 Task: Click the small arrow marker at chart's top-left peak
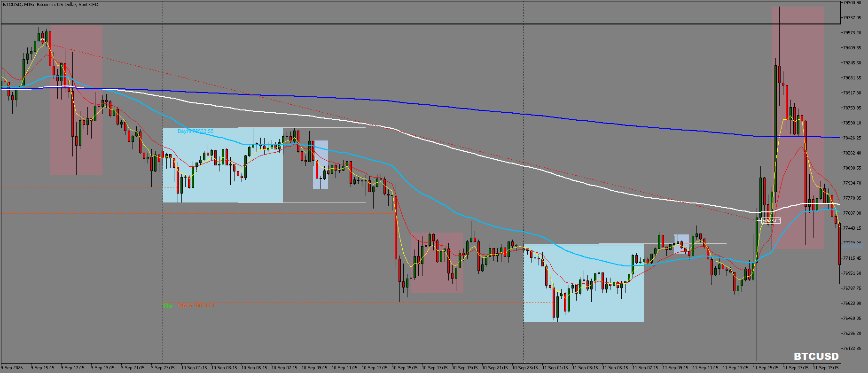(43, 41)
